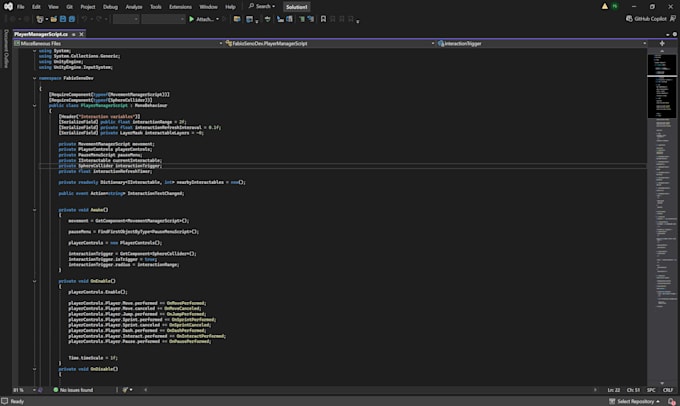Click the code minimap preview
Image resolution: width=680 pixels, height=406 pixels.
tap(662, 217)
